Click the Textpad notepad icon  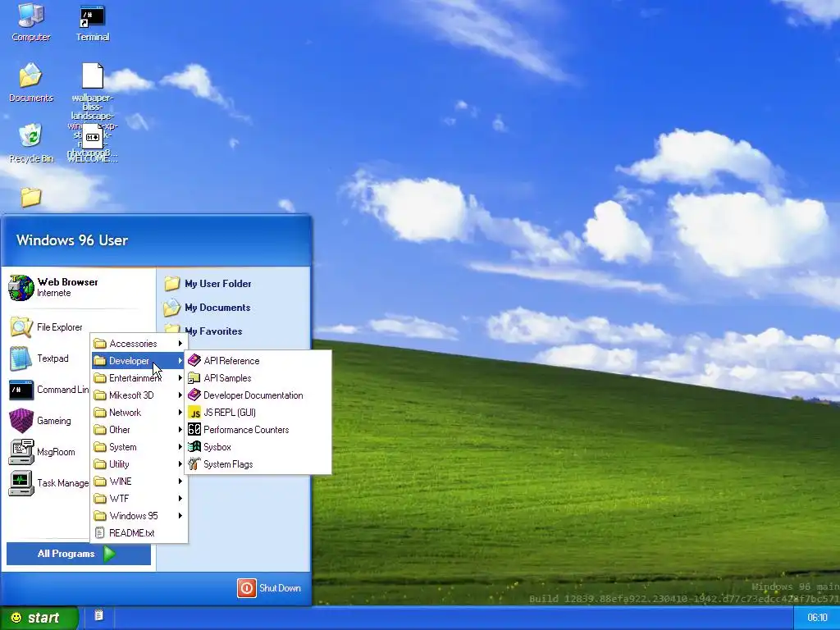click(x=21, y=358)
